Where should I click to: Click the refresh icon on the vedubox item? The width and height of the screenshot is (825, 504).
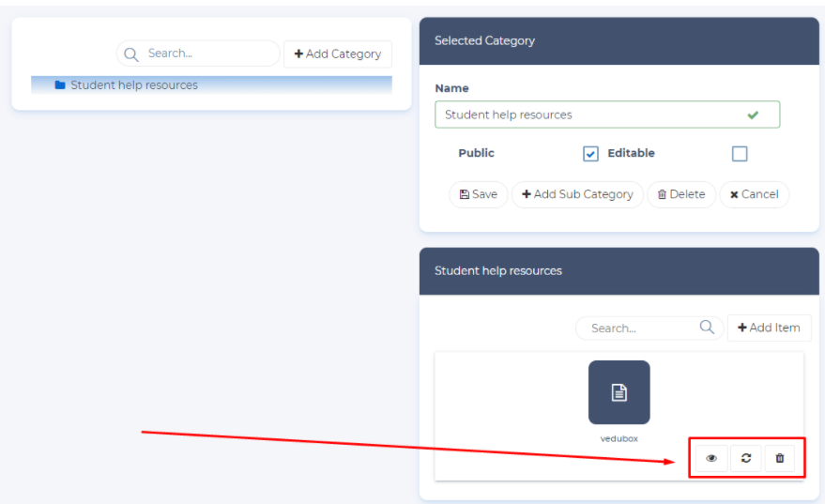pos(745,458)
